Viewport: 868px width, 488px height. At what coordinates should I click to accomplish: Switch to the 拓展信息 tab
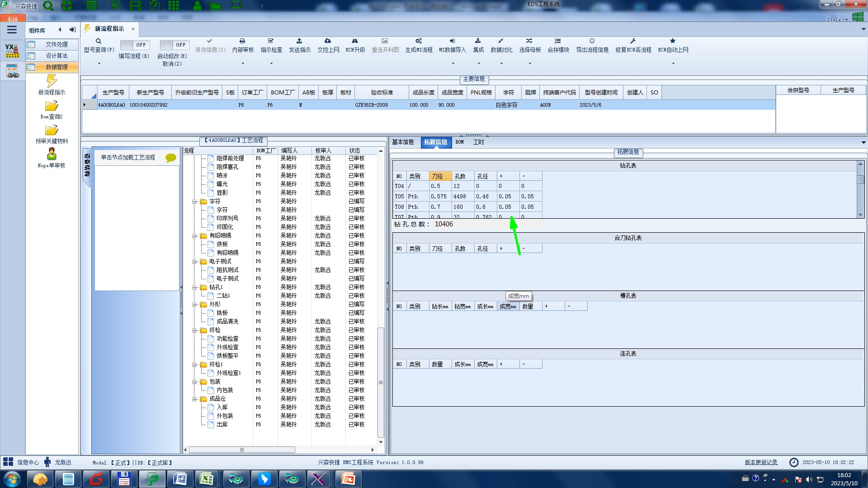click(x=435, y=142)
